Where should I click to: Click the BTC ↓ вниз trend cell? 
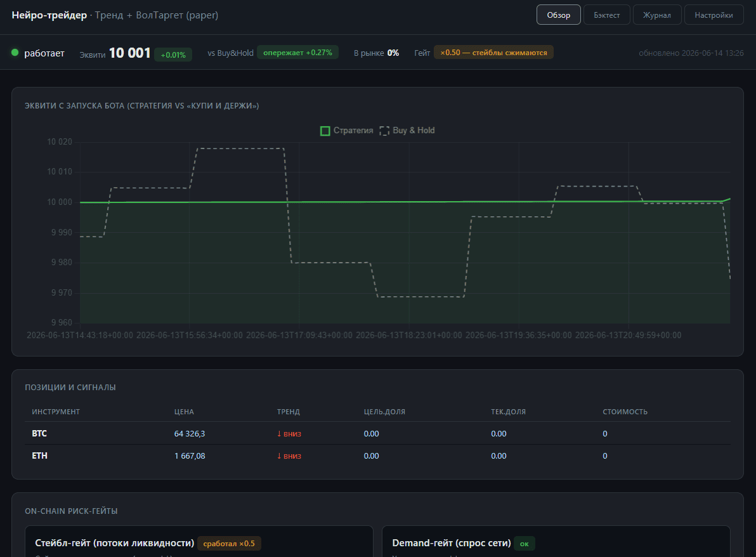coord(289,433)
